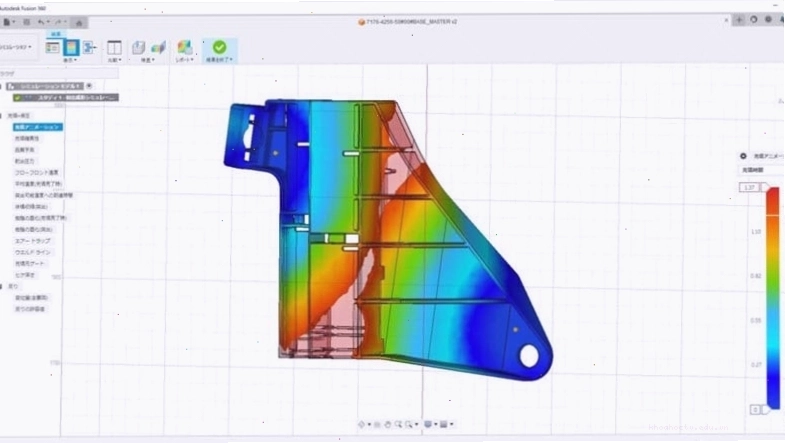Click the legend minimum value field 0

point(755,410)
